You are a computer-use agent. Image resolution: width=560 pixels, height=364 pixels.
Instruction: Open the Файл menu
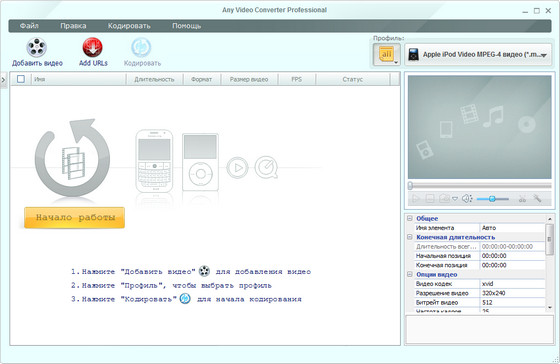(x=29, y=26)
